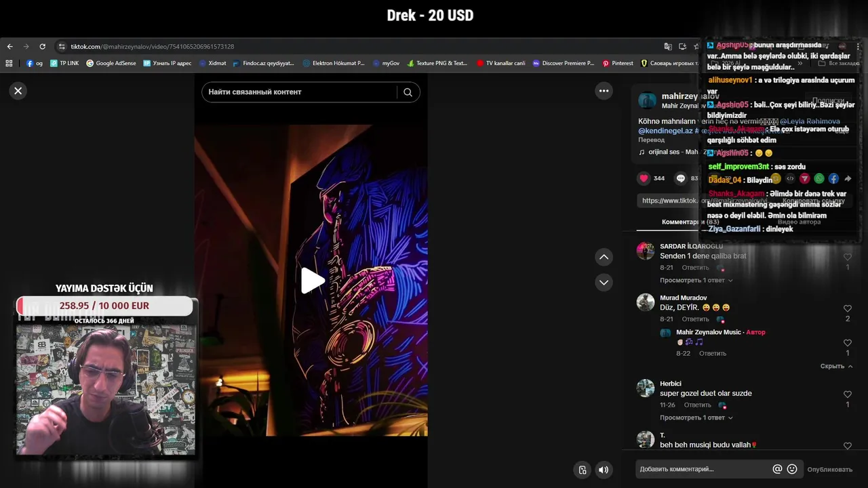Open Murad Muradov's profile avatar

pos(646,302)
